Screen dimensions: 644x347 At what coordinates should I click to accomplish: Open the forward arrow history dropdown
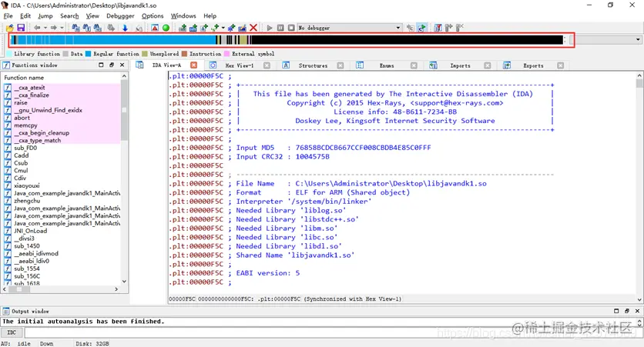coord(62,28)
